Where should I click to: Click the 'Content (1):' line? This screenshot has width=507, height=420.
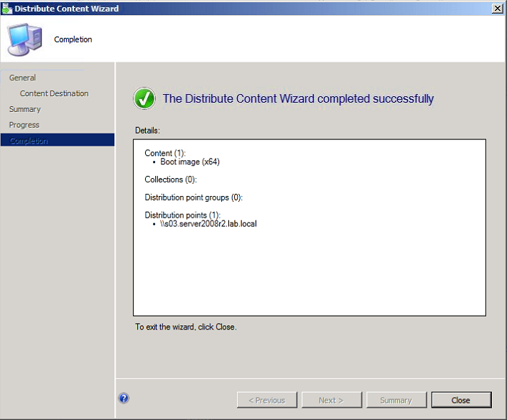[165, 153]
